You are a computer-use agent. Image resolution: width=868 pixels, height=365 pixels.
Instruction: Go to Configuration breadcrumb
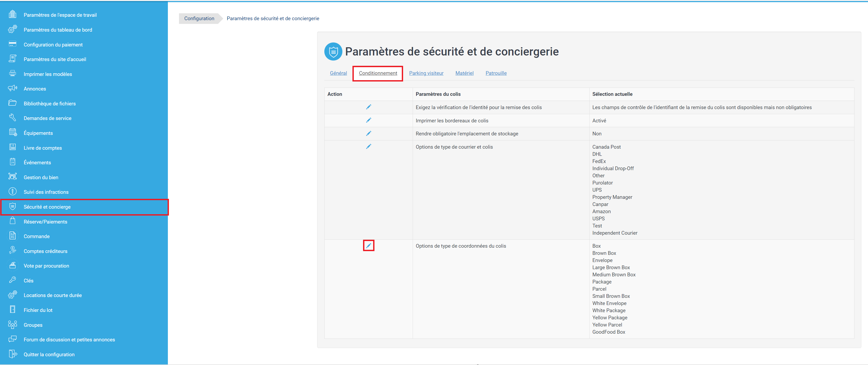[199, 18]
